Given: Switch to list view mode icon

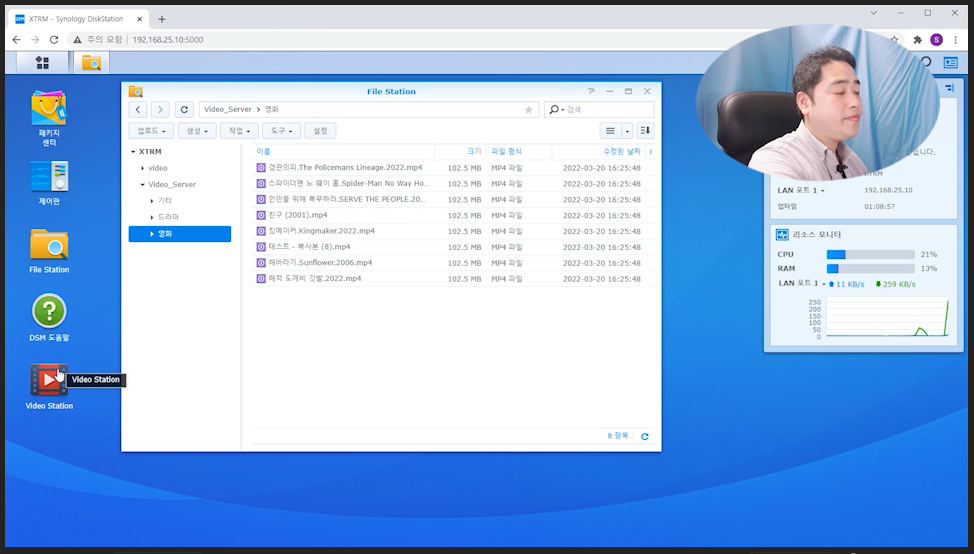Looking at the screenshot, I should 610,130.
